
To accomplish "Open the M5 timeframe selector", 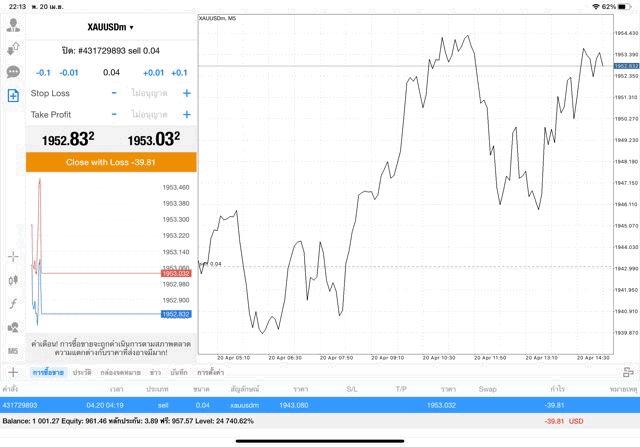I will tap(13, 351).
